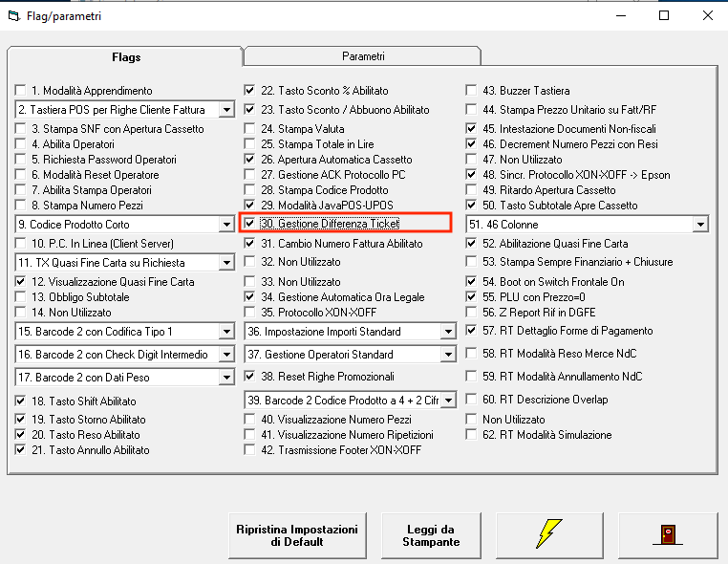The width and height of the screenshot is (728, 564).
Task: Uncheck 22. Tasto Sconto % Abilitato
Action: pyautogui.click(x=249, y=90)
